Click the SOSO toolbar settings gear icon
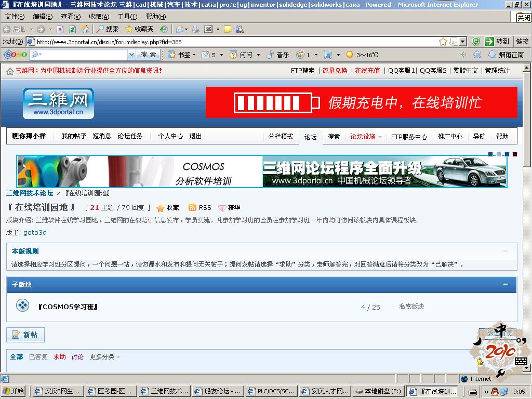The width and height of the screenshot is (532, 399). (x=477, y=55)
